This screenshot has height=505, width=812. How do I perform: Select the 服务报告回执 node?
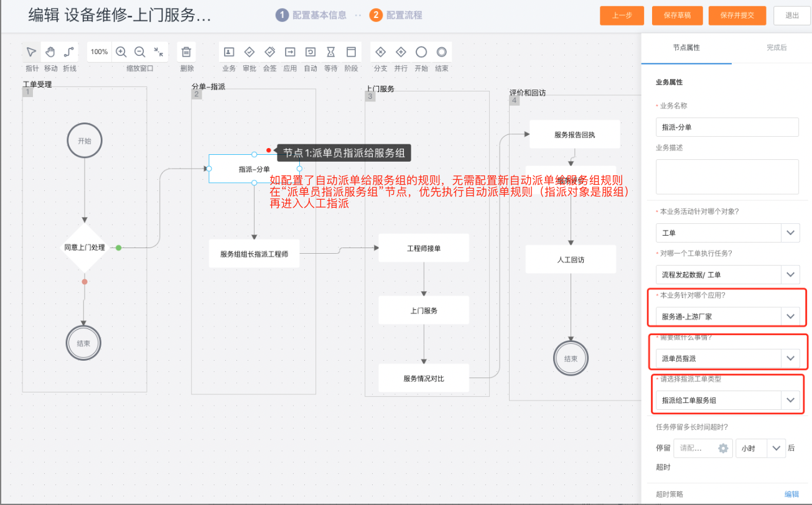pos(575,134)
